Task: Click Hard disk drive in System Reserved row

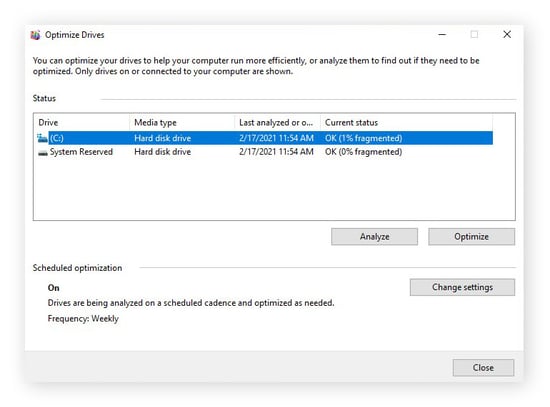Action: 162,152
